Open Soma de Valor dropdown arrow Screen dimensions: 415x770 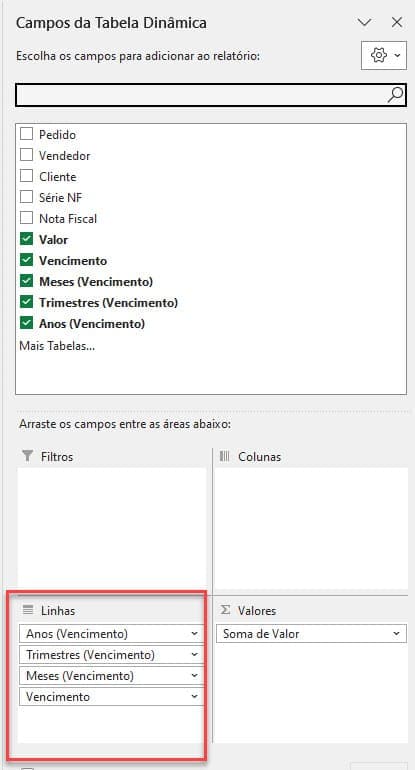[x=396, y=634]
